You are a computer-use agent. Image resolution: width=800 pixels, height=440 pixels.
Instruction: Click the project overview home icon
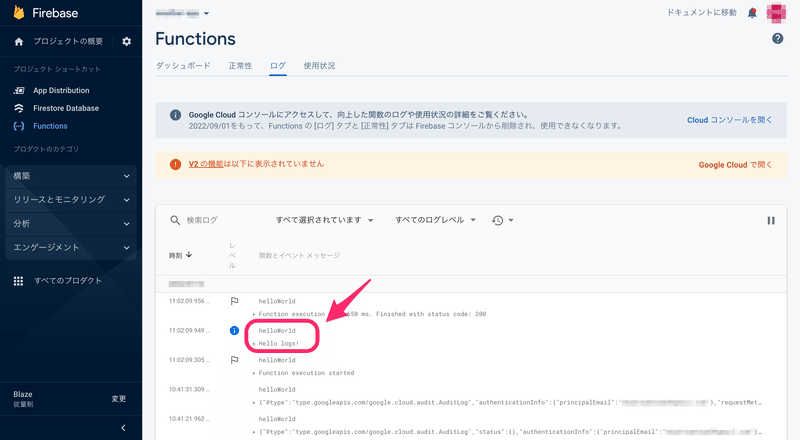coord(18,41)
